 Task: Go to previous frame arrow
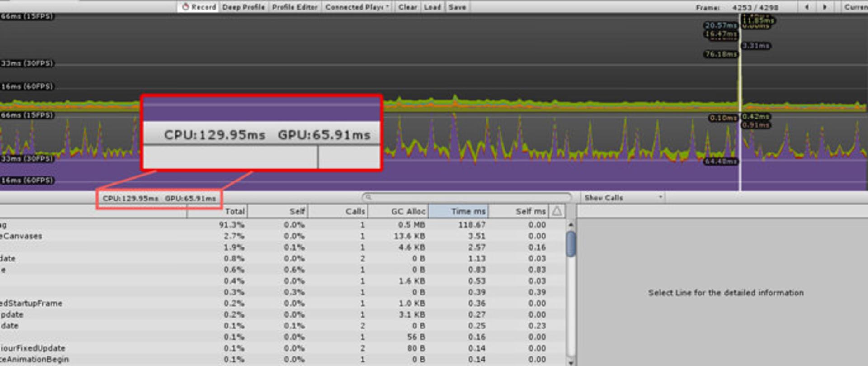pos(807,7)
